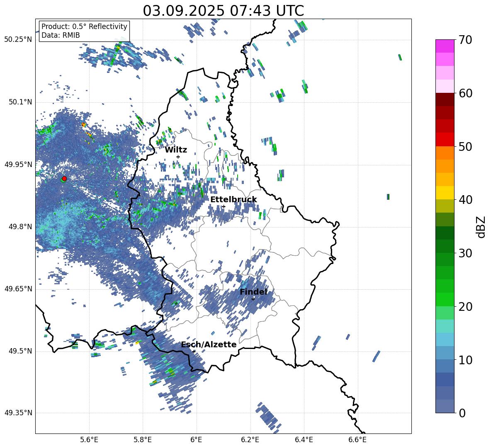Screen dimensions: 491x448
Task: Click the 49.8°N latitude label
Action: pyautogui.click(x=20, y=227)
